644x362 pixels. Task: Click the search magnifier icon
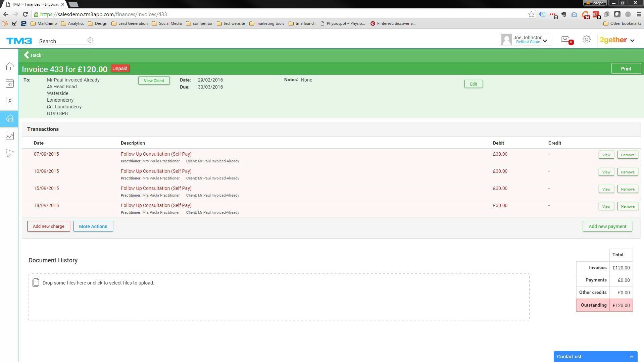pos(90,40)
